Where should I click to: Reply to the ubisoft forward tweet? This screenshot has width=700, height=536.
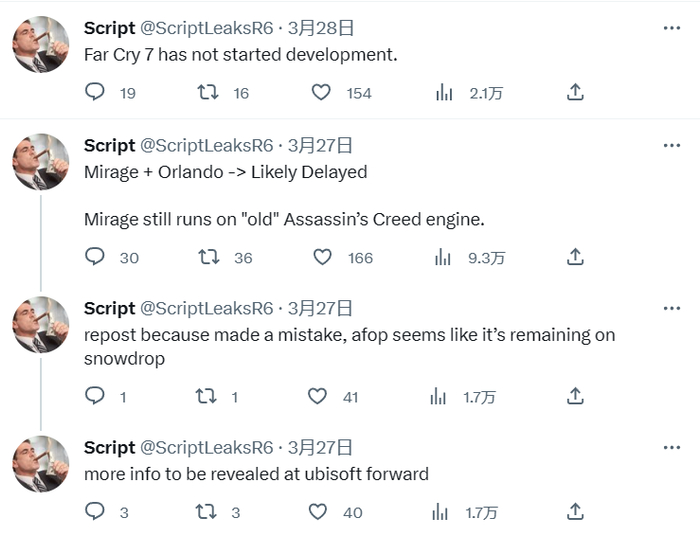coord(95,512)
